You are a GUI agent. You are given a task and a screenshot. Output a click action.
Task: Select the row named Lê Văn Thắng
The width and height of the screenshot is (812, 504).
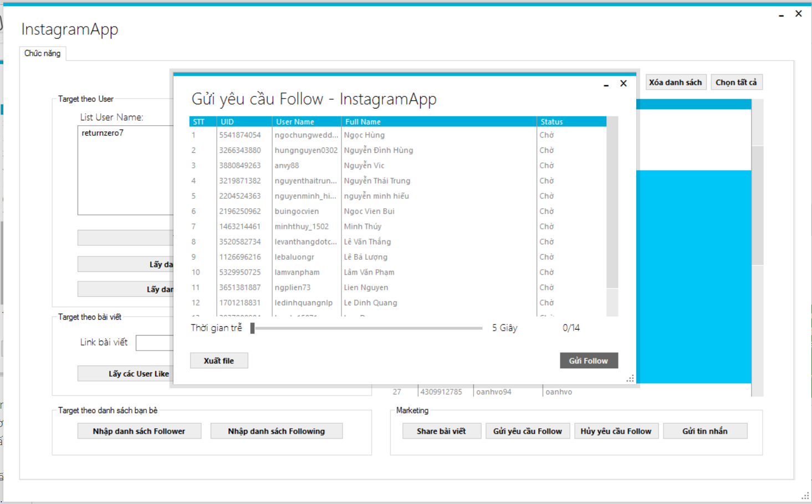[398, 242]
